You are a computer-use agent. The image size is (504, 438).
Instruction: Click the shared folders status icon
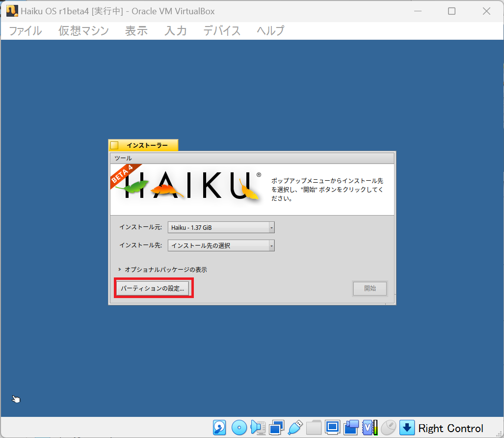click(x=314, y=428)
